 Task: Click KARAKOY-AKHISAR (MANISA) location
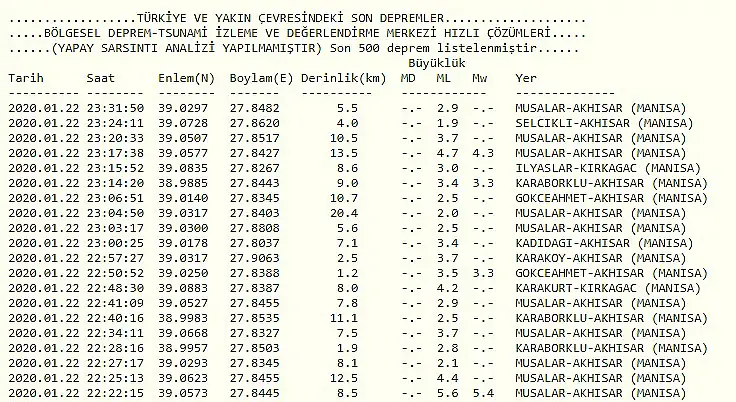(x=601, y=258)
